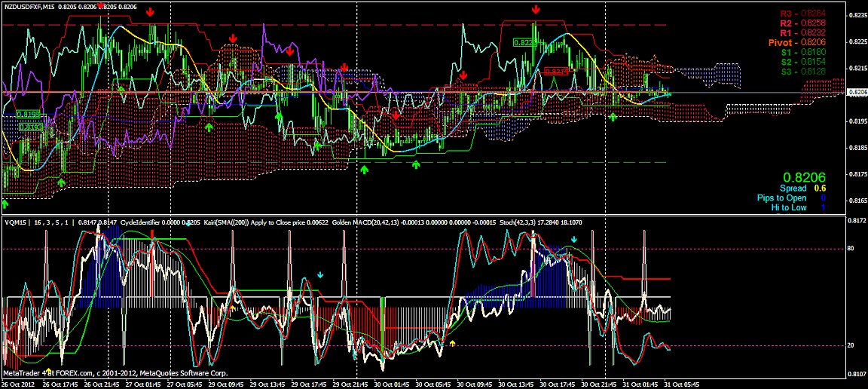Click the yellow up arrow near the 20 level
Image resolution: width=868 pixels, height=389 pixels.
click(x=452, y=343)
